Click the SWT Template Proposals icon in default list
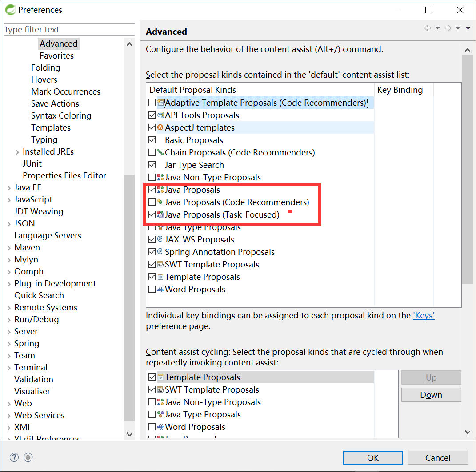The height and width of the screenshot is (472, 476). pyautogui.click(x=160, y=265)
